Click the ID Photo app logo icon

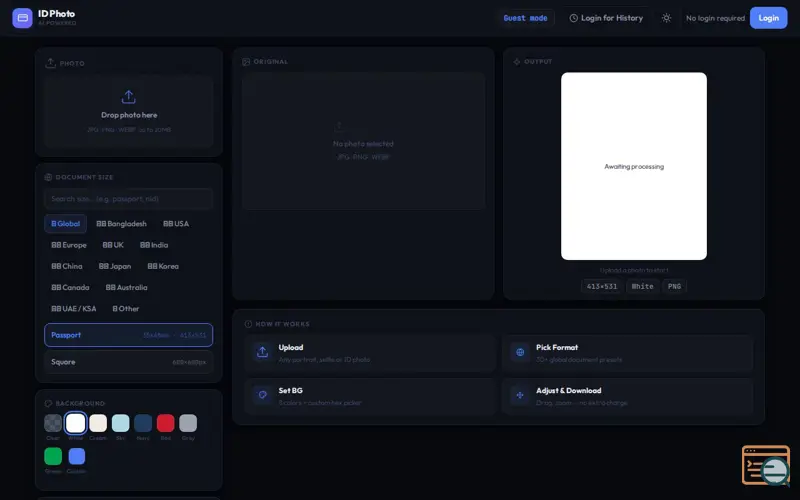point(22,18)
